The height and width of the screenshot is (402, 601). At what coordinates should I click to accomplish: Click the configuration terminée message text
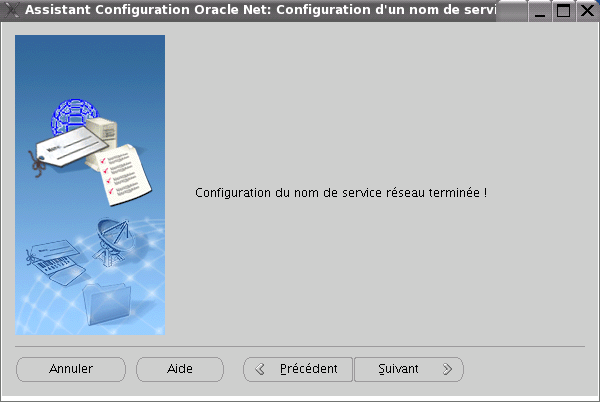[x=341, y=192]
